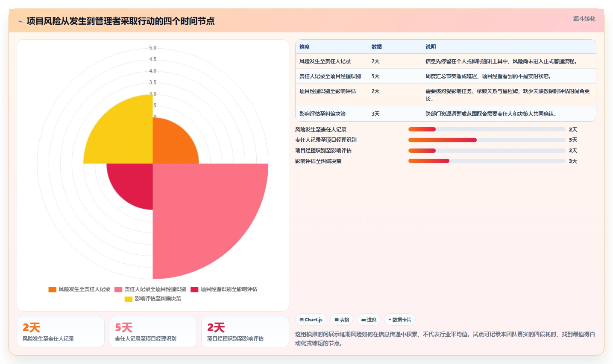Click table cell 项目经理识别至影响评估
Image resolution: width=613 pixels, height=364 pixels.
(328, 91)
